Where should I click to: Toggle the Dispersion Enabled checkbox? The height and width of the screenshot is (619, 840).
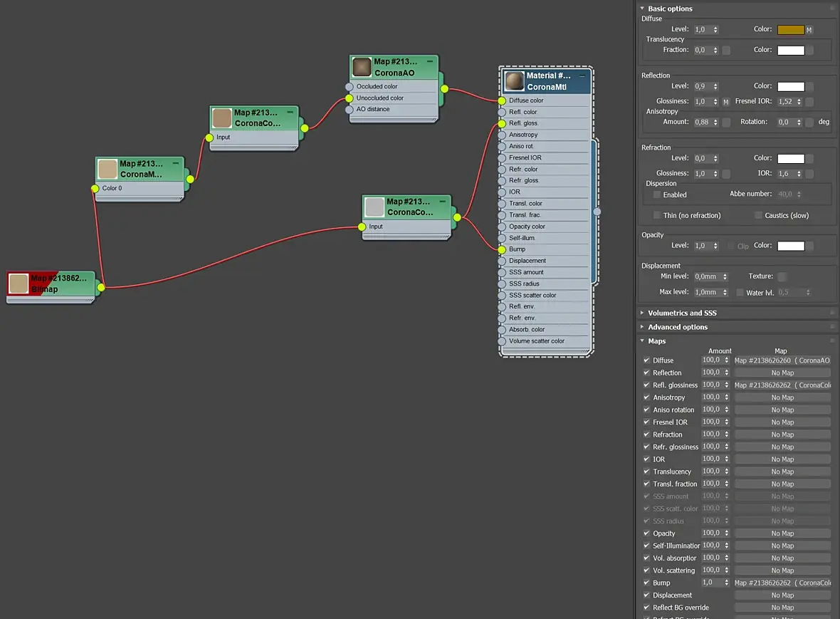click(x=657, y=194)
